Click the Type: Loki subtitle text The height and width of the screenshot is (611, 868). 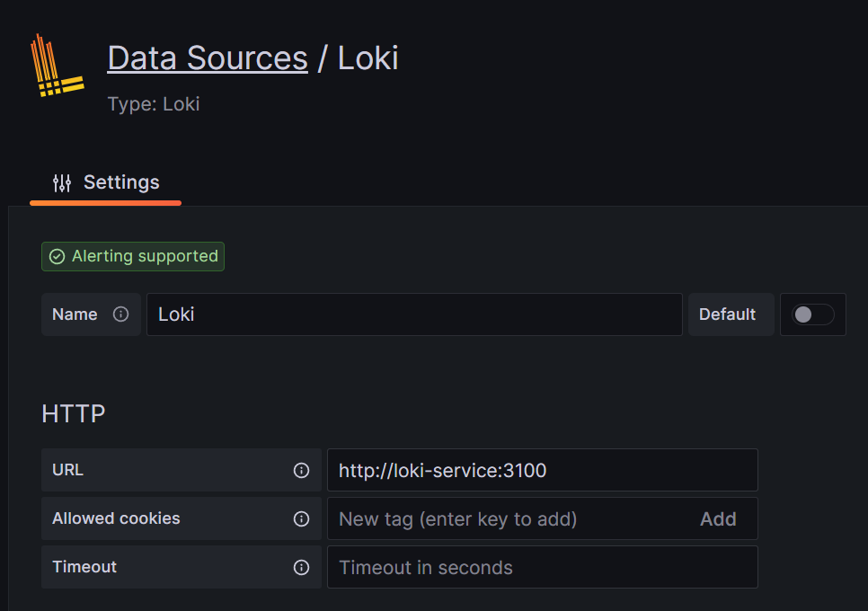[x=154, y=104]
